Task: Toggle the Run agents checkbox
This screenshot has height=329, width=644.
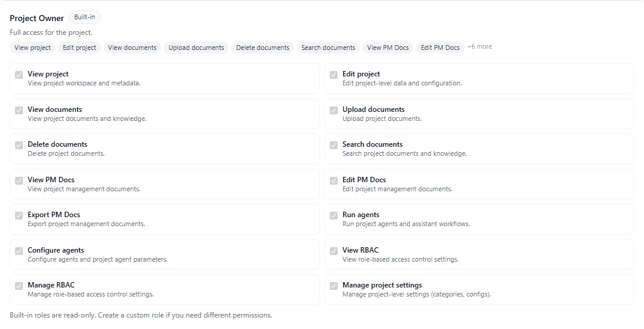Action: tap(334, 216)
